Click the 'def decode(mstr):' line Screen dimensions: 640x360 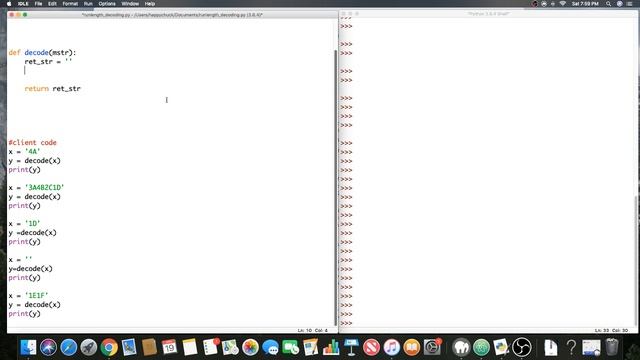pos(42,52)
